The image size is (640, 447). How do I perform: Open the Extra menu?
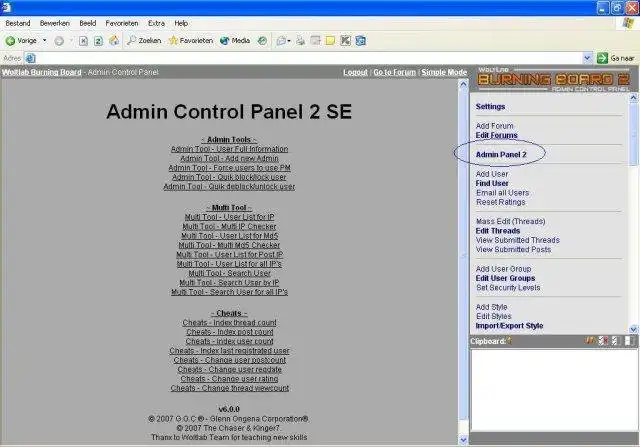click(x=156, y=23)
